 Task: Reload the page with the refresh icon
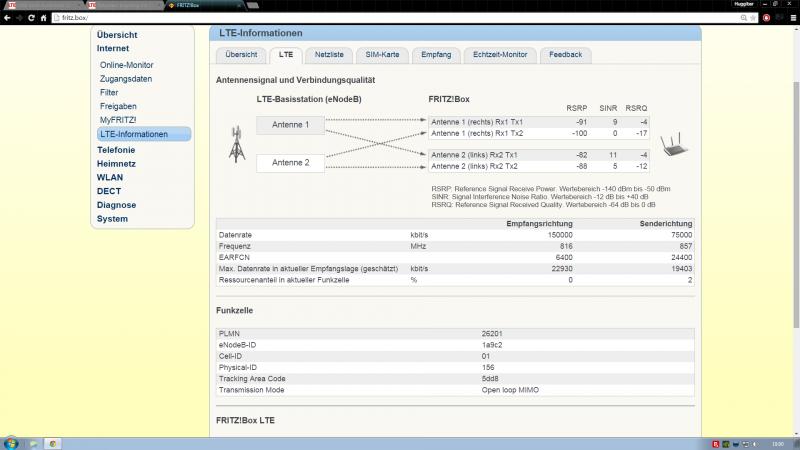[31, 18]
